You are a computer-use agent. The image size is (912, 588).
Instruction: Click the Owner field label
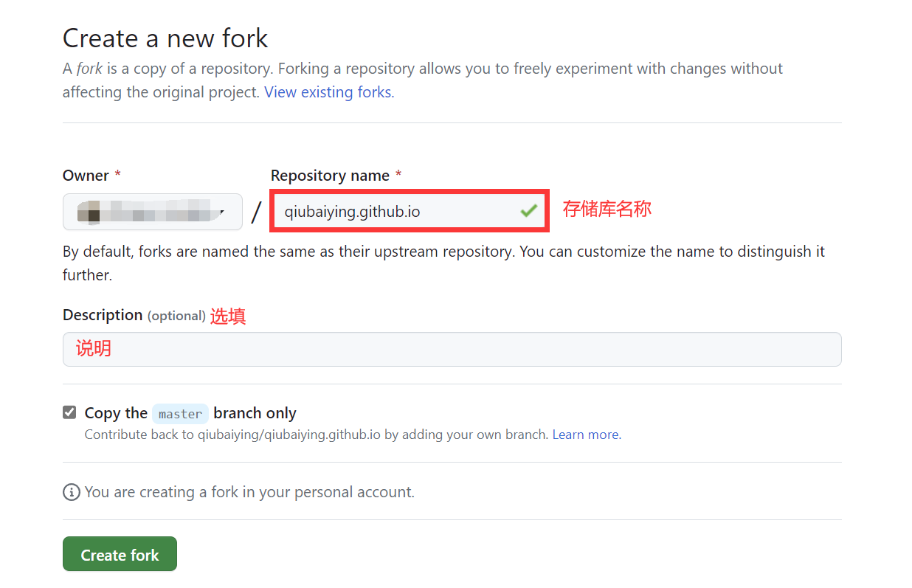(86, 176)
